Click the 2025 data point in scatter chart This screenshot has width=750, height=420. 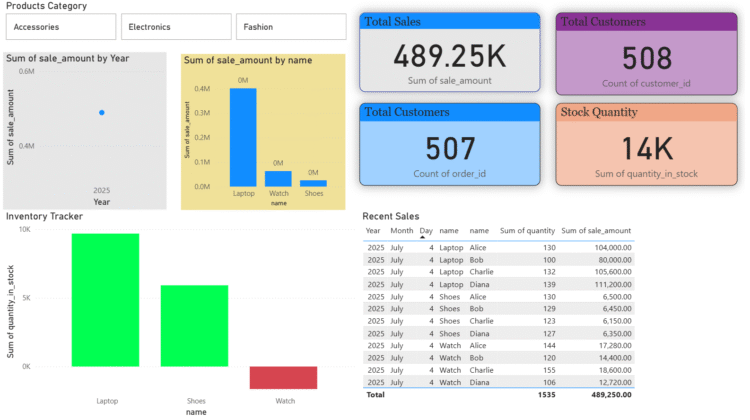coord(101,112)
